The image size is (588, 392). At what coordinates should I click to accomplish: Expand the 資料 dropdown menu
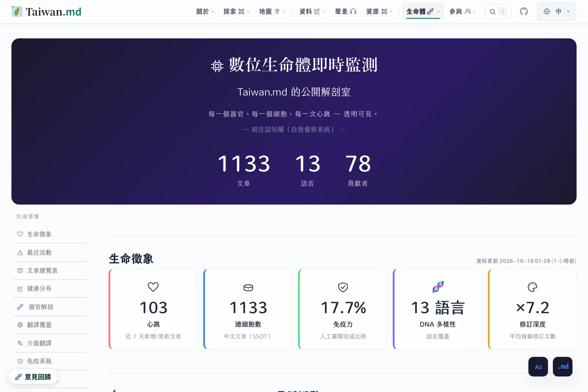click(312, 11)
